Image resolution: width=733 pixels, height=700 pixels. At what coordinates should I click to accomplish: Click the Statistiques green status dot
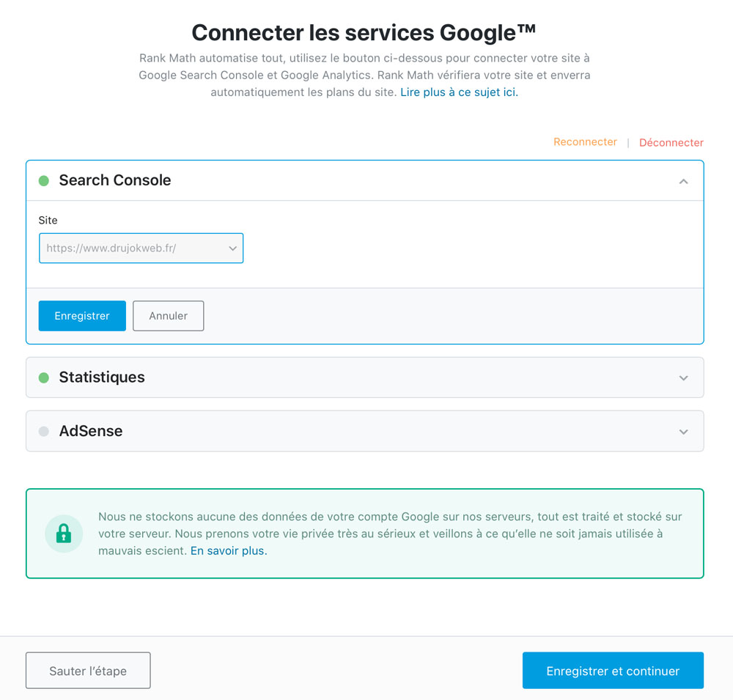pyautogui.click(x=44, y=377)
